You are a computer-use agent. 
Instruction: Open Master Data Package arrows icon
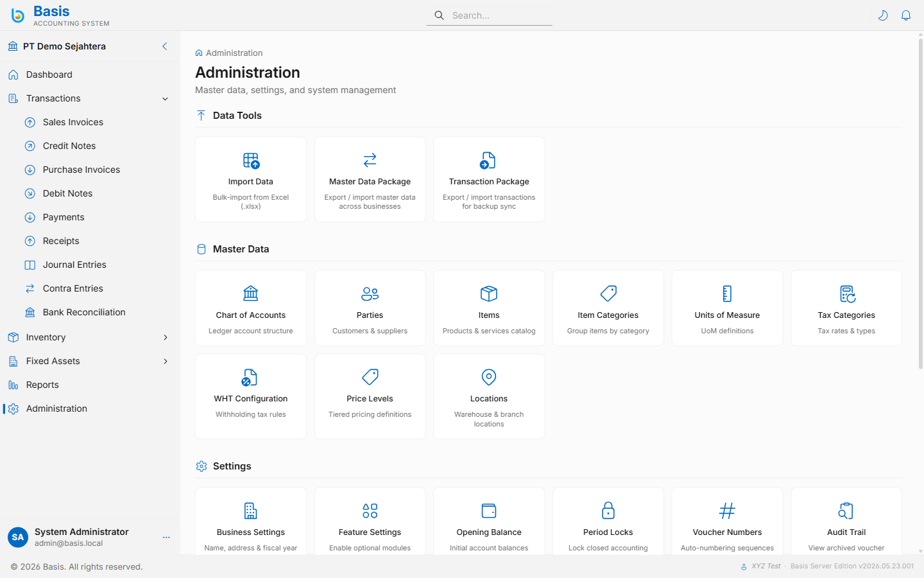pyautogui.click(x=370, y=159)
